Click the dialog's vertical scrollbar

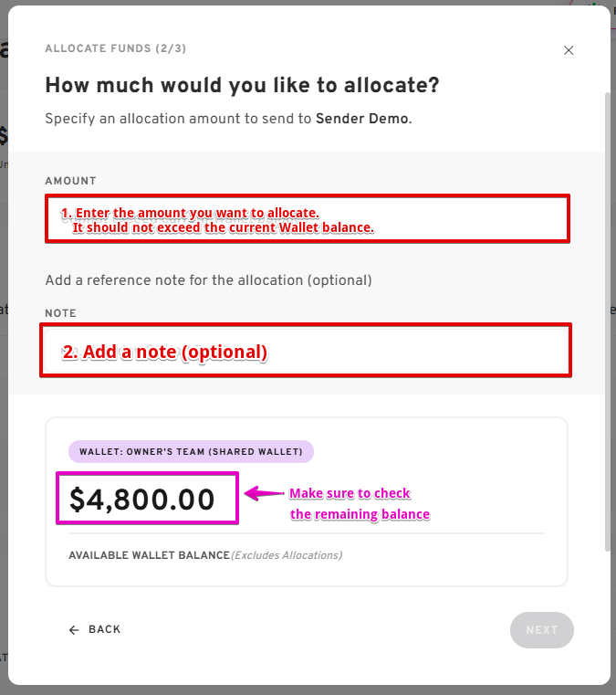607,320
